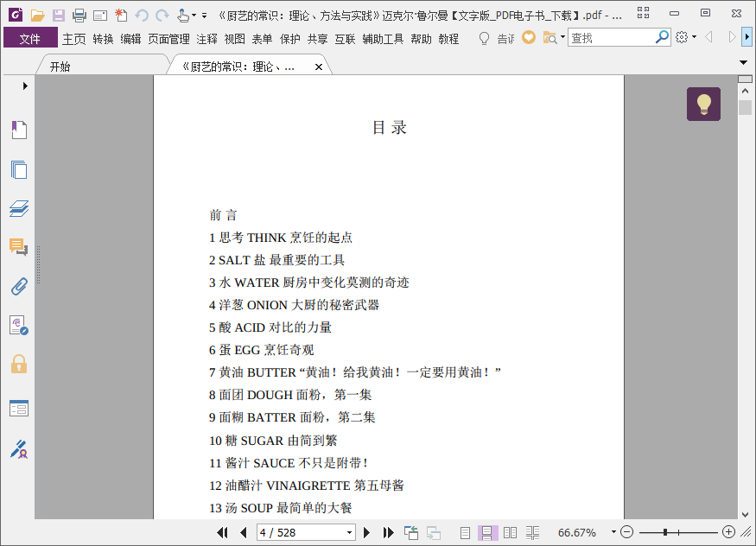Open the page thumbnails panel
756x546 pixels.
point(19,169)
